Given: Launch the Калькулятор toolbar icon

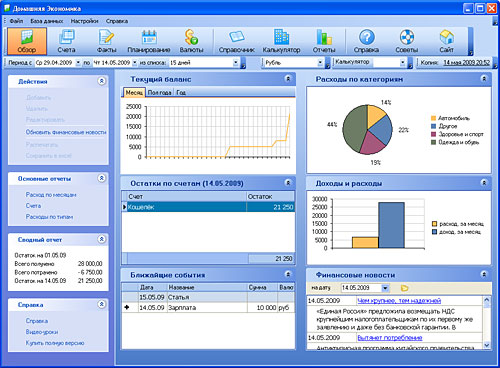Looking at the screenshot, I should (281, 41).
